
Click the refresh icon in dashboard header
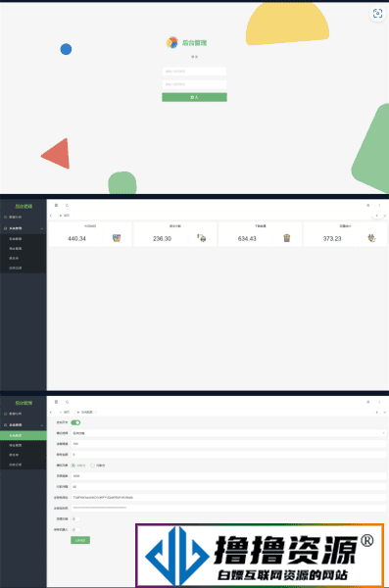tap(68, 206)
